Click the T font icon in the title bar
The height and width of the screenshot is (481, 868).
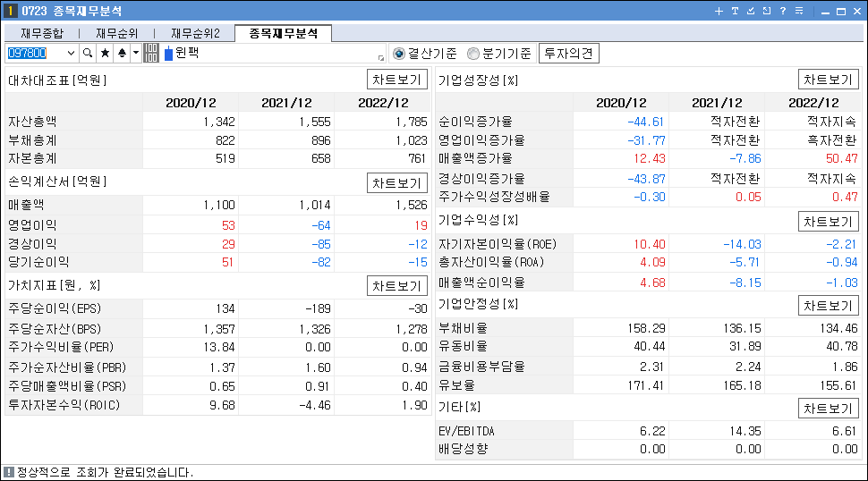pyautogui.click(x=735, y=11)
